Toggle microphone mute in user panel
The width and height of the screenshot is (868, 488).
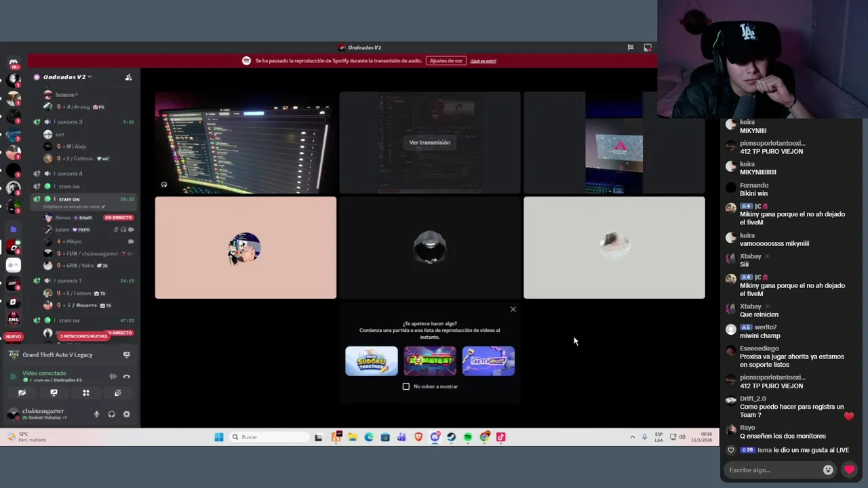point(96,414)
